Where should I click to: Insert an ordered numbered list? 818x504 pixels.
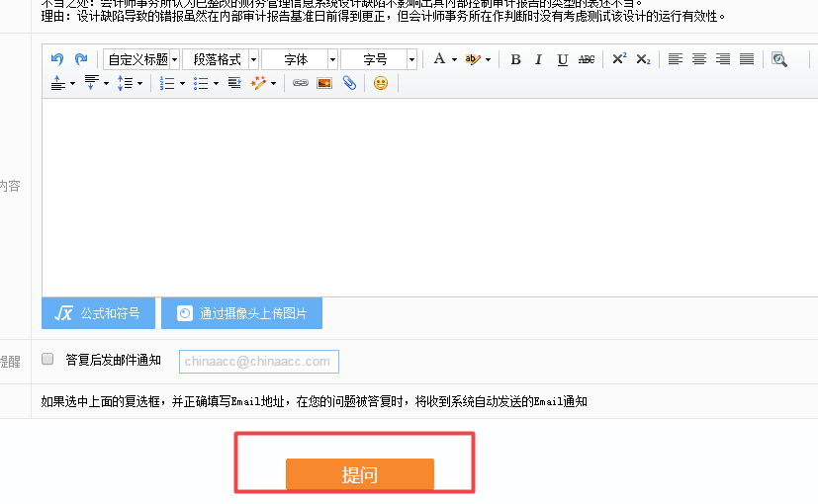(167, 83)
